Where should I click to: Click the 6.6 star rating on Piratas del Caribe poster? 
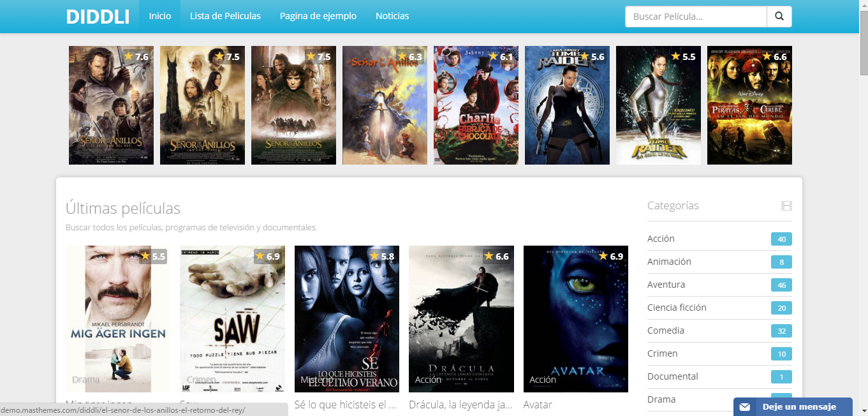click(x=775, y=57)
